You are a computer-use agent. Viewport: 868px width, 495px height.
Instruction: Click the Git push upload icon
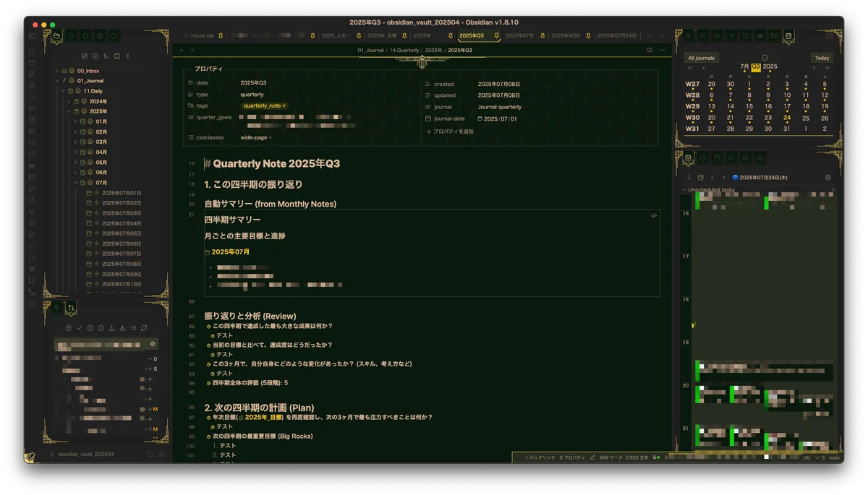pos(112,328)
